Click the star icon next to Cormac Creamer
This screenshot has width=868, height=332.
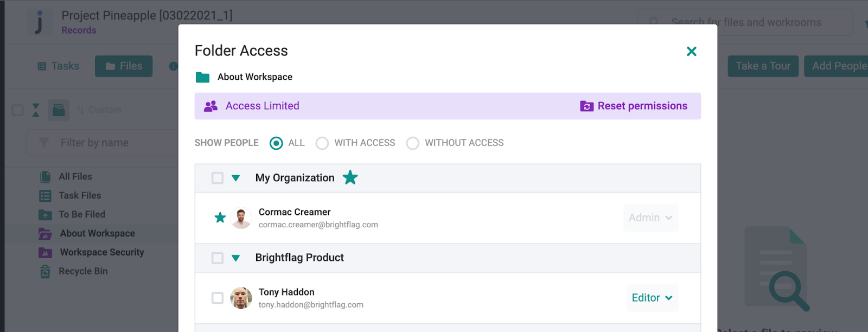point(220,218)
